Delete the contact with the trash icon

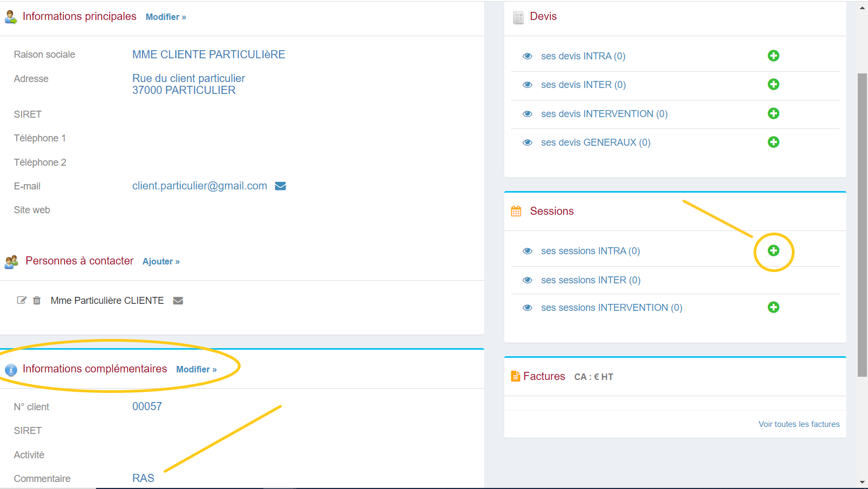pyautogui.click(x=37, y=301)
